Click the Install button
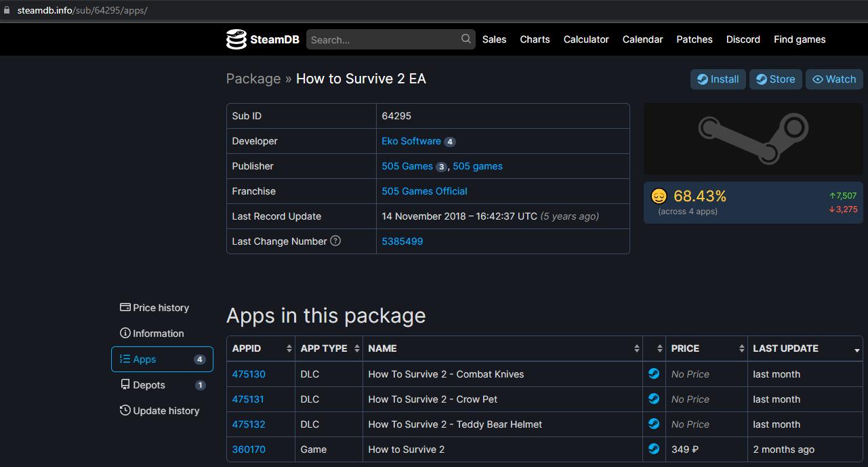Image resolution: width=868 pixels, height=467 pixels. point(718,79)
